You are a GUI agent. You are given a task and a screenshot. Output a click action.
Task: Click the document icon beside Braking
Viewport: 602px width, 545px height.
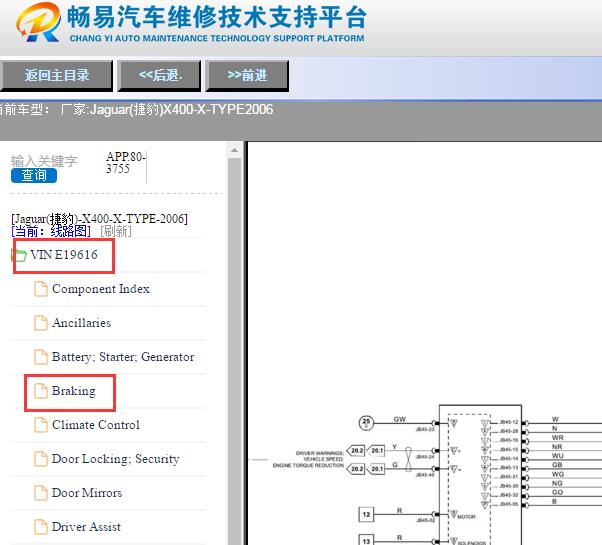point(41,391)
